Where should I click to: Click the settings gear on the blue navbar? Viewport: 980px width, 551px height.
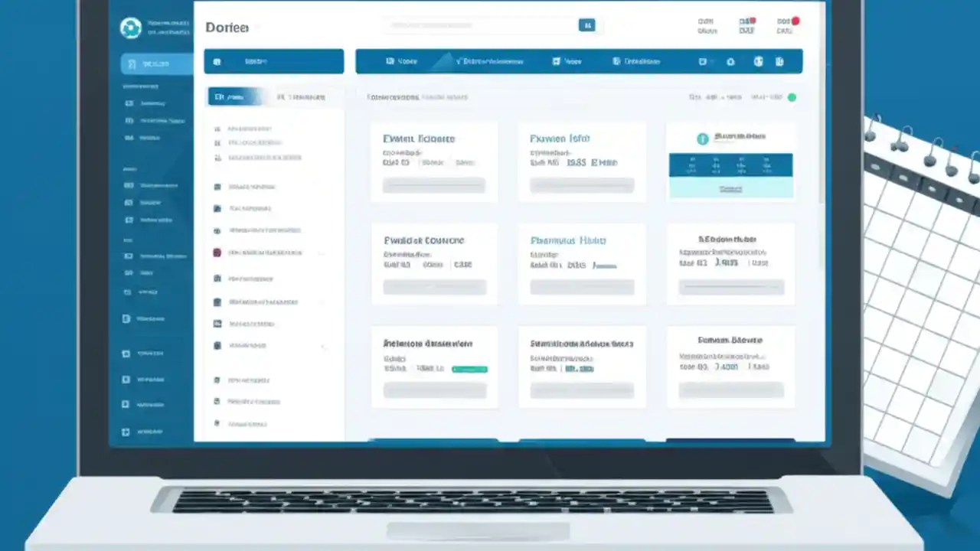click(730, 61)
